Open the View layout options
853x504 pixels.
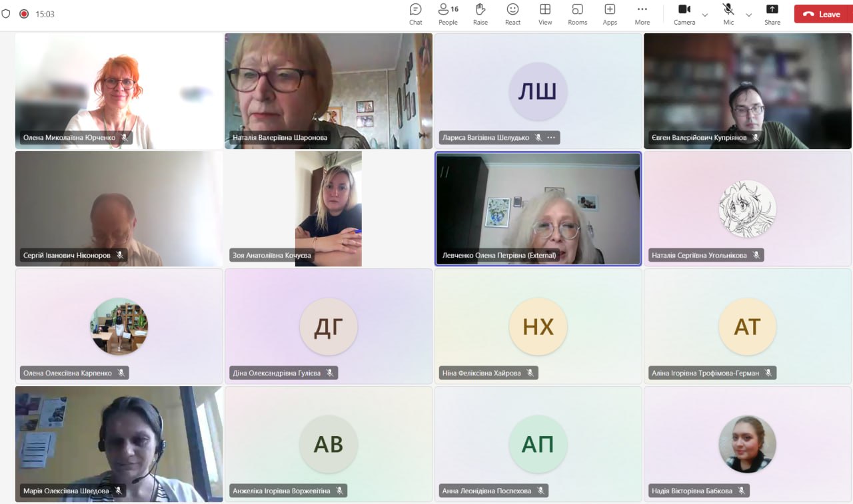[545, 14]
